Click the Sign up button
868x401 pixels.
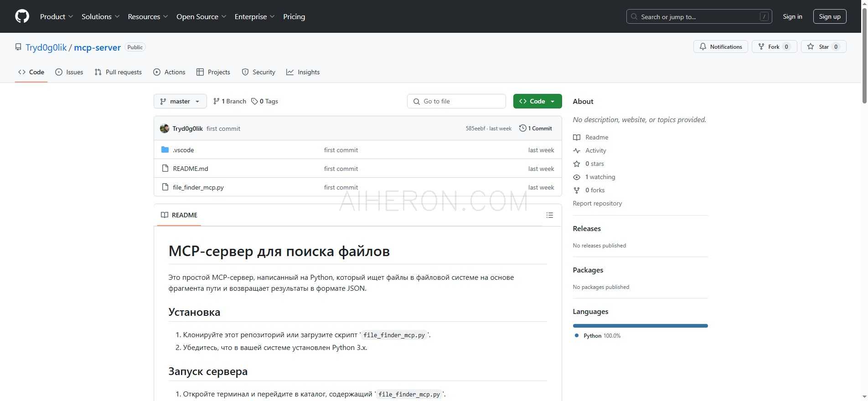click(830, 16)
